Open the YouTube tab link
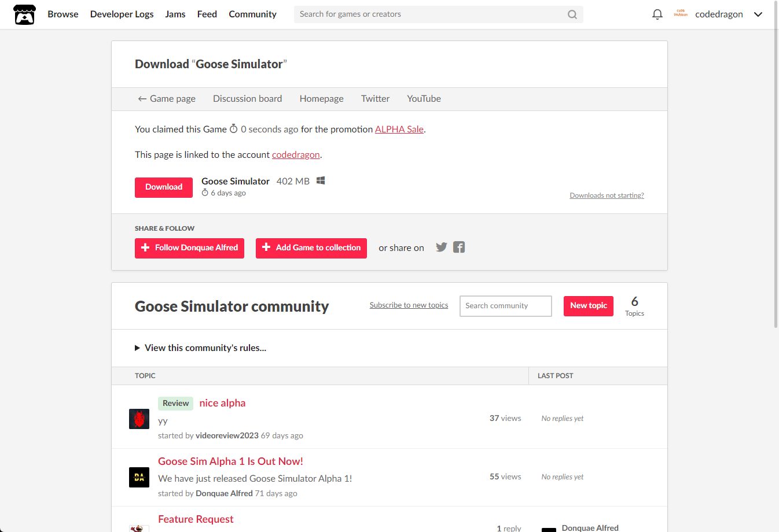 [424, 99]
